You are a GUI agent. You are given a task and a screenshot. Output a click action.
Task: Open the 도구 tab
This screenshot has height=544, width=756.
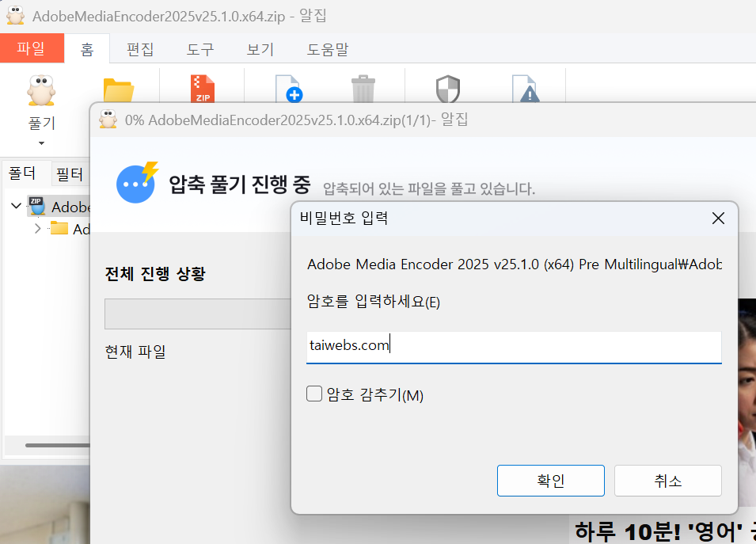tap(200, 49)
